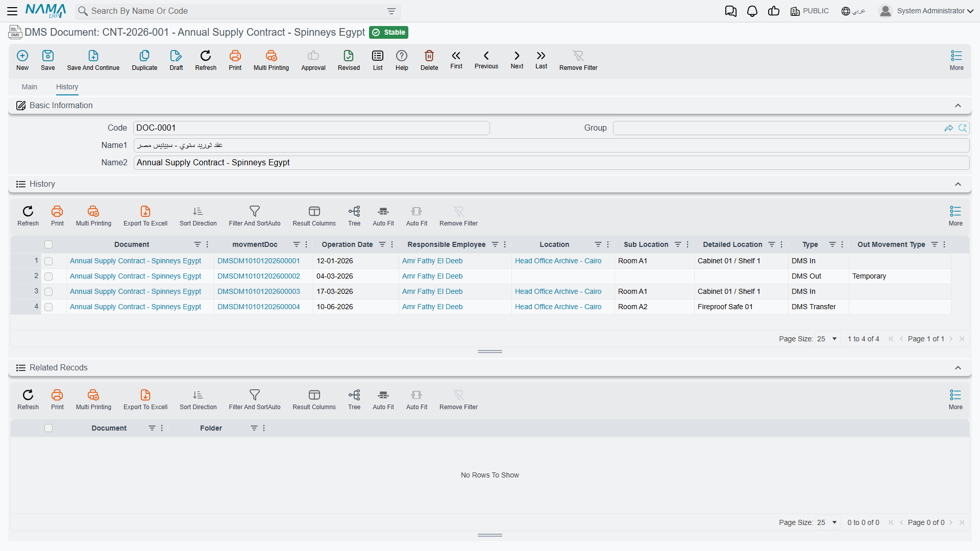The height and width of the screenshot is (551, 980).
Task: Open Result Columns in History toolbar
Action: coord(314,216)
